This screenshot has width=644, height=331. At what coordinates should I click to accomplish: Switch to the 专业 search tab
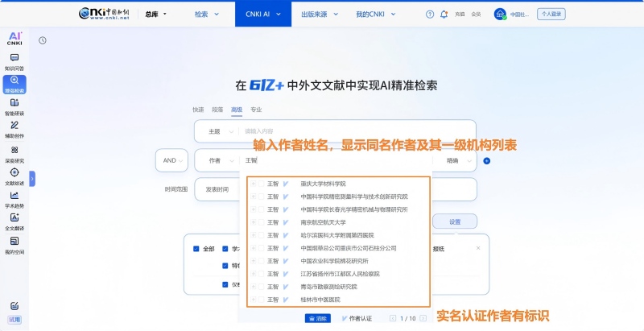256,110
